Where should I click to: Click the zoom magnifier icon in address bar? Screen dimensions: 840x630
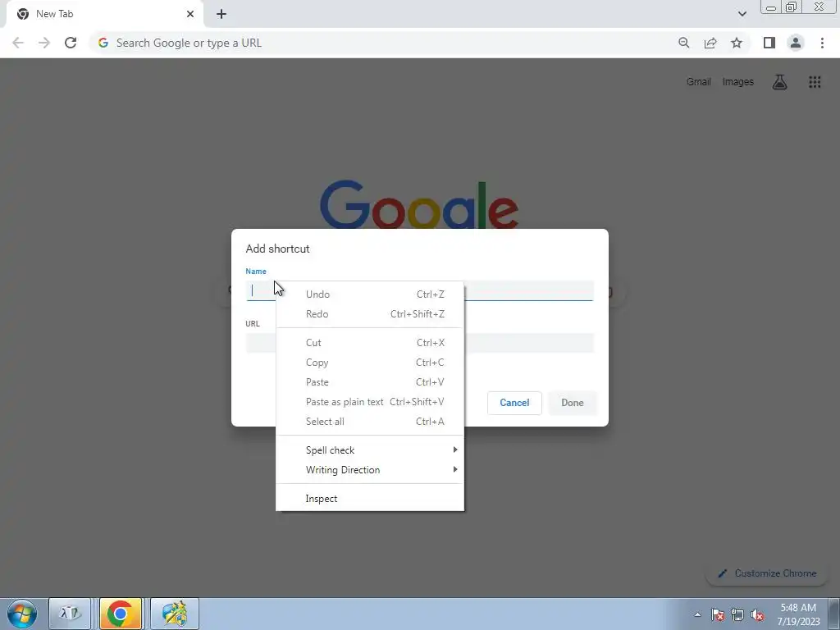tap(683, 43)
